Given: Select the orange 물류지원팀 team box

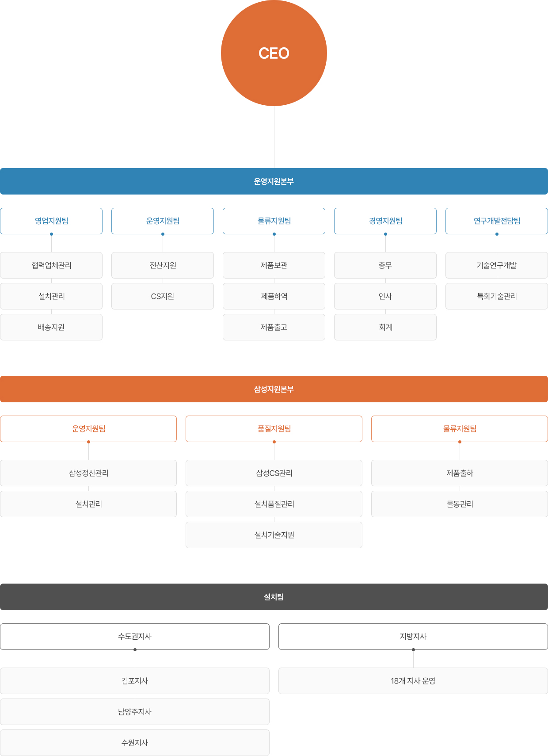Looking at the screenshot, I should pyautogui.click(x=460, y=429).
